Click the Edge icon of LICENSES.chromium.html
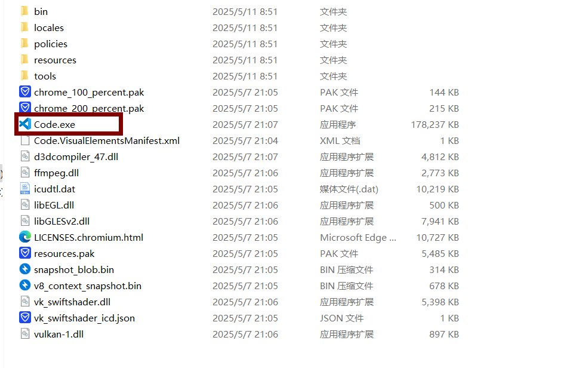The width and height of the screenshot is (588, 368). click(25, 237)
